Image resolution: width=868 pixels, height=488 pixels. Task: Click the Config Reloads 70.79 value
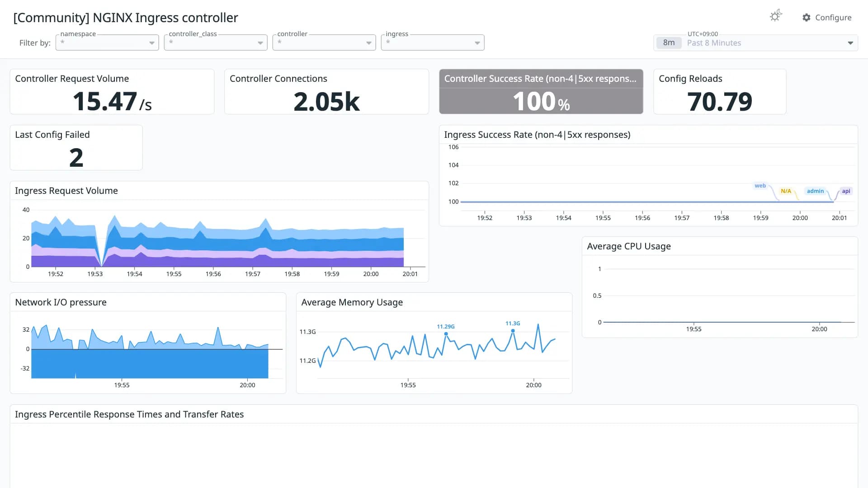click(x=720, y=102)
